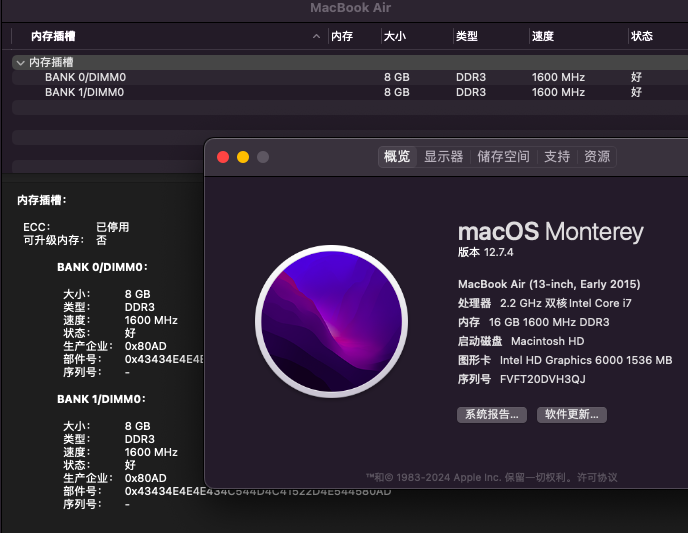Click the DDR3 cell of BANK 1/DIMM0
The width and height of the screenshot is (688, 533).
471,92
